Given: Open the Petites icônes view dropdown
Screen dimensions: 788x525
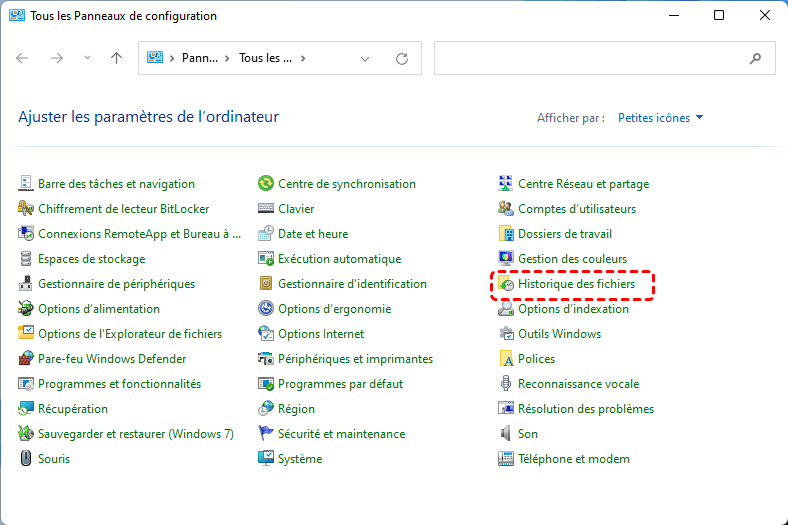Looking at the screenshot, I should coord(660,118).
